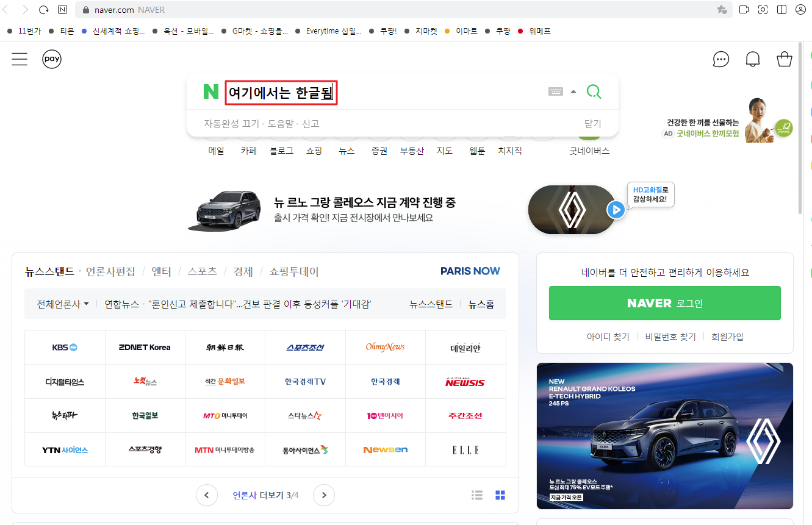This screenshot has width=812, height=525.
Task: Click the bookmark star icon in address bar
Action: [x=722, y=10]
